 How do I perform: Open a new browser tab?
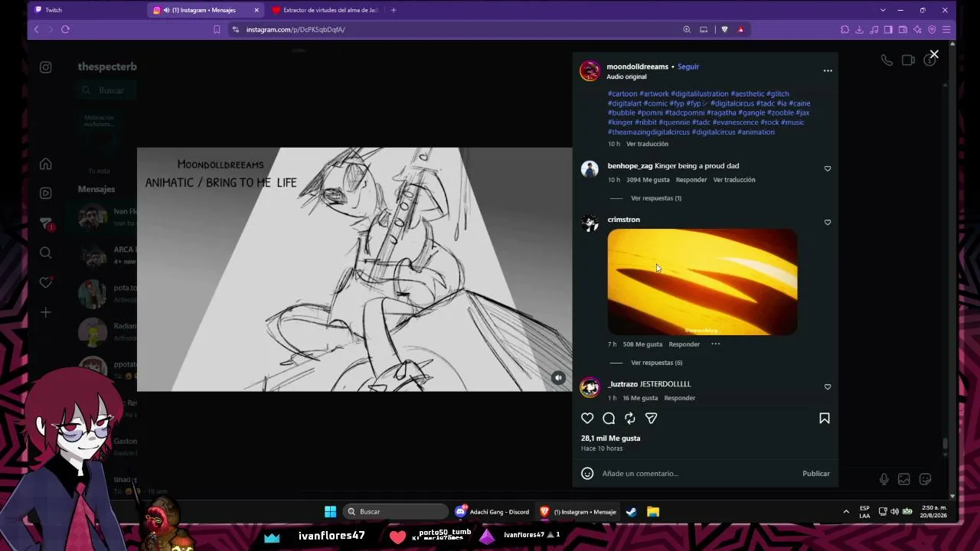(x=394, y=10)
